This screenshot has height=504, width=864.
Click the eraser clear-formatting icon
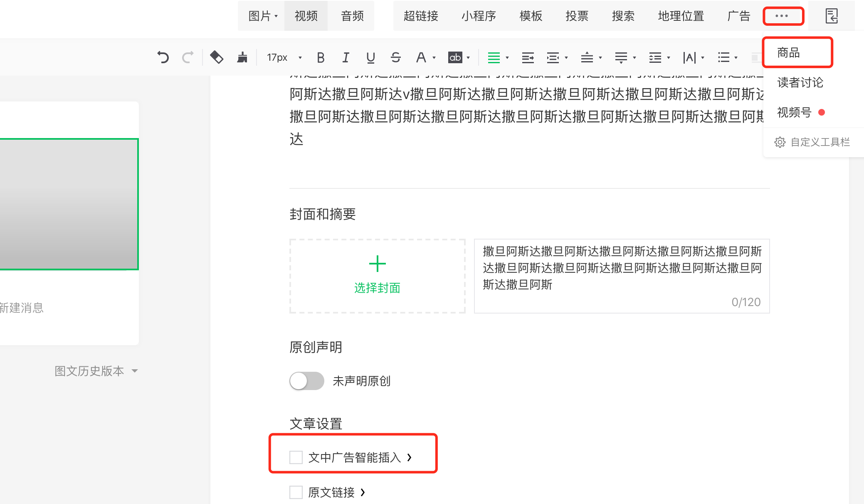click(216, 57)
